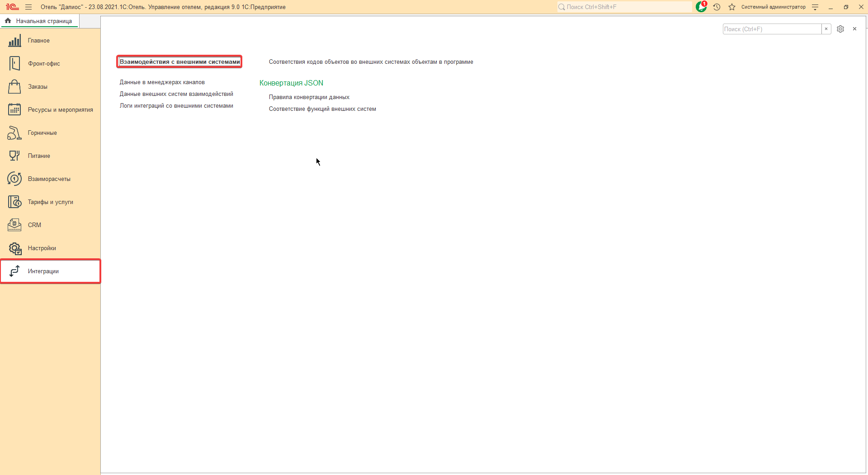Minimize the 1C application window

830,7
